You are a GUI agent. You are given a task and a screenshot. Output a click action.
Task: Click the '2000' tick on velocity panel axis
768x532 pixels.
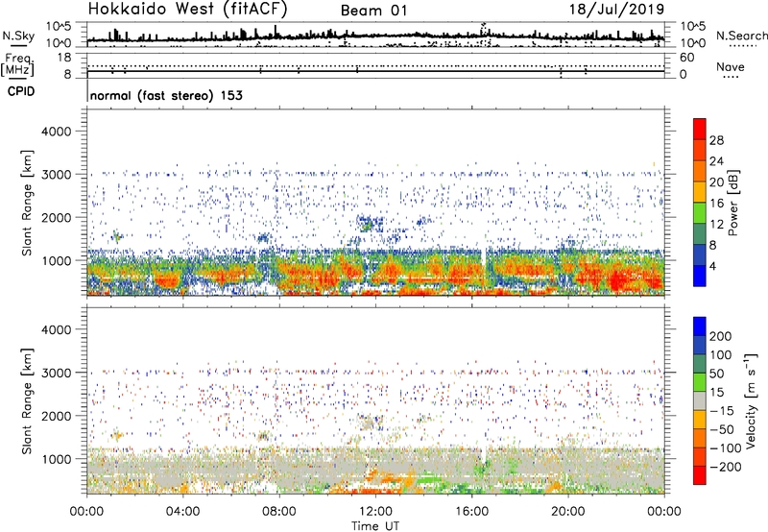[x=56, y=416]
